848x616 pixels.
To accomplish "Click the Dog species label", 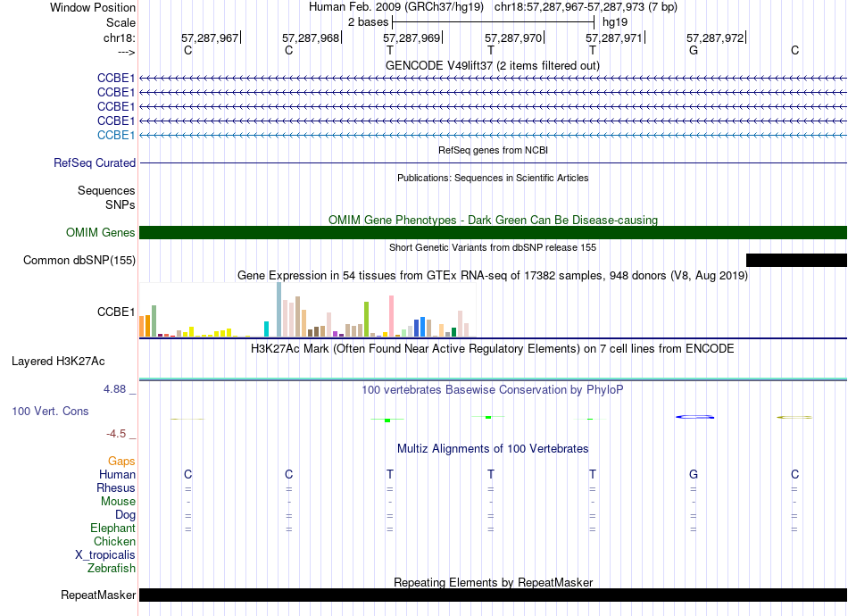I will click(x=125, y=515).
